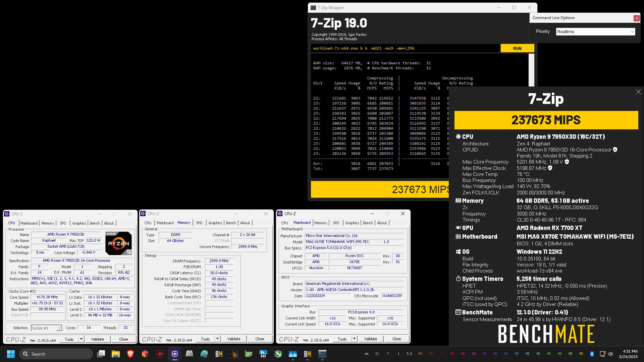Open the green graphics card taskbar icon
This screenshot has width=644, height=362.
249,354
